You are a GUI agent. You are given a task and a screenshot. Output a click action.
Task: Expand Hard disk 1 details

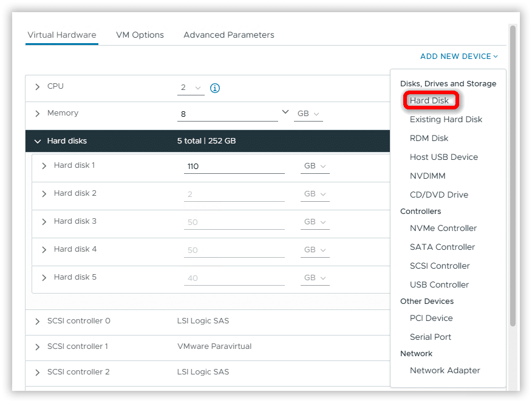coord(44,166)
